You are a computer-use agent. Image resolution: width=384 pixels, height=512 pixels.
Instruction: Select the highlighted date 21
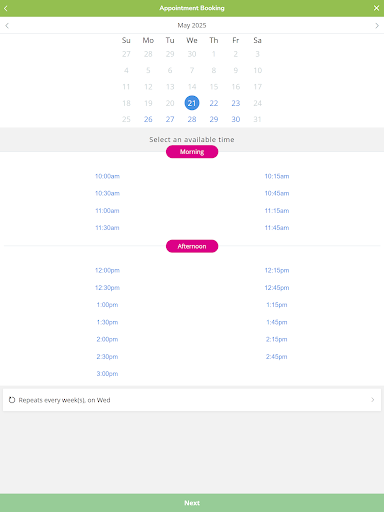click(192, 103)
